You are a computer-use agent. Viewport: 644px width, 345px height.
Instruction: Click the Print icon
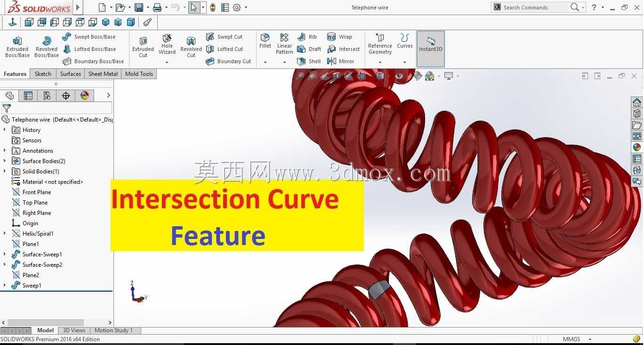click(x=157, y=8)
